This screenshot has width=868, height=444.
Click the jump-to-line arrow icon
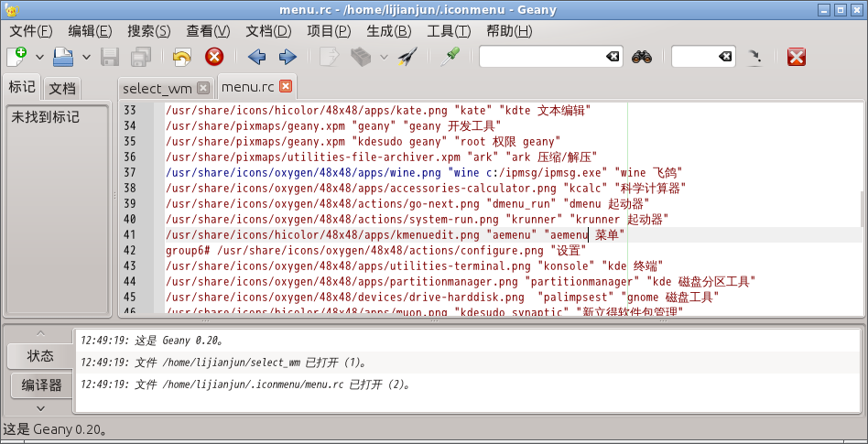754,57
